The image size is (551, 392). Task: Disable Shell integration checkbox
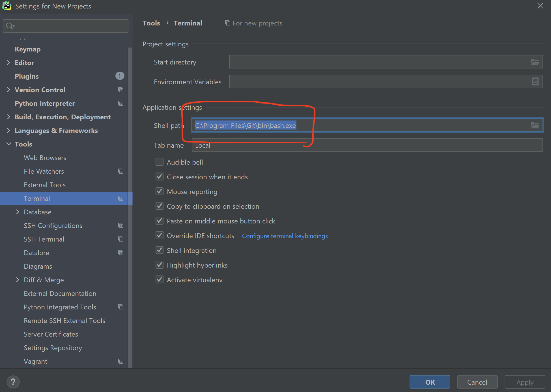[x=160, y=250]
